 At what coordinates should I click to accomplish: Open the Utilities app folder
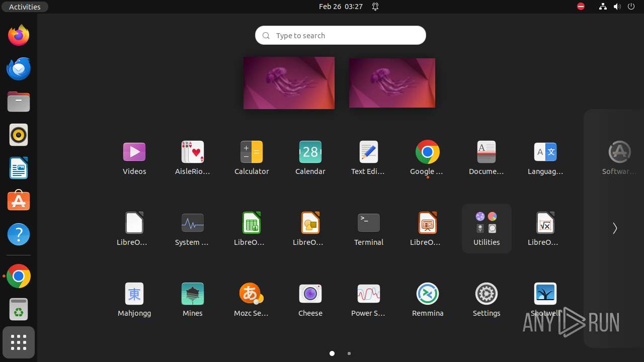487,229
